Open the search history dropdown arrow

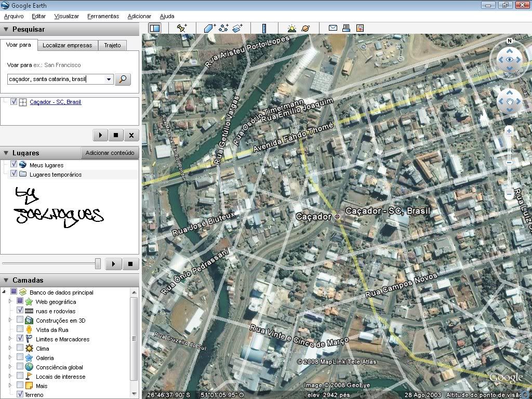click(109, 79)
